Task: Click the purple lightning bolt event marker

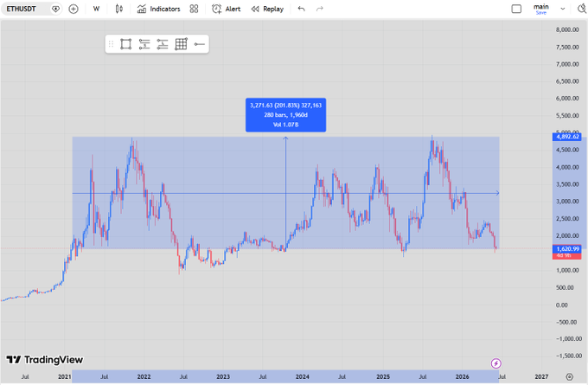Action: [495, 363]
